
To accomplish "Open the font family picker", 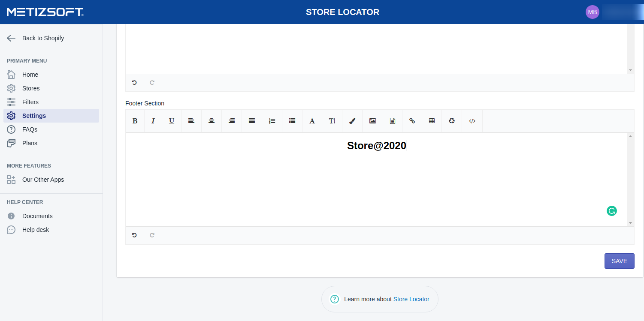I will (312, 121).
